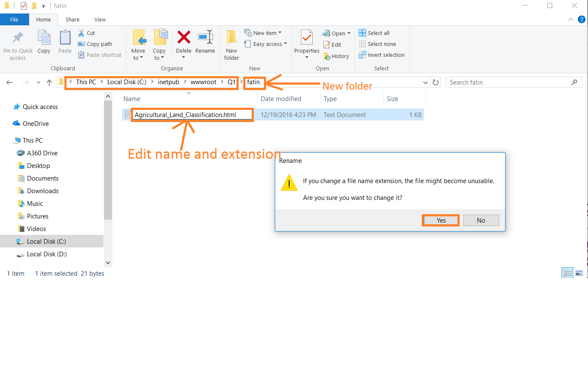Open the Copy to command
588x375 pixels.
pyautogui.click(x=160, y=45)
